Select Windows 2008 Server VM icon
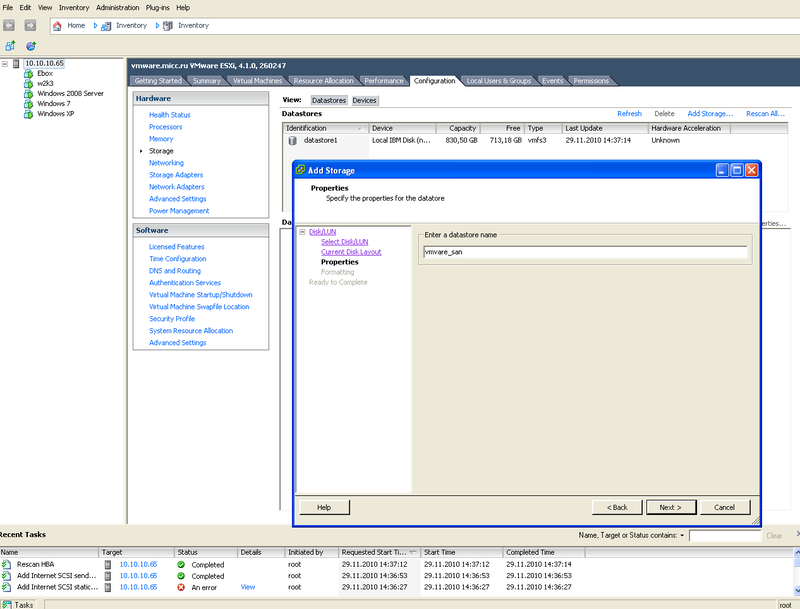This screenshot has height=609, width=800. coord(29,93)
